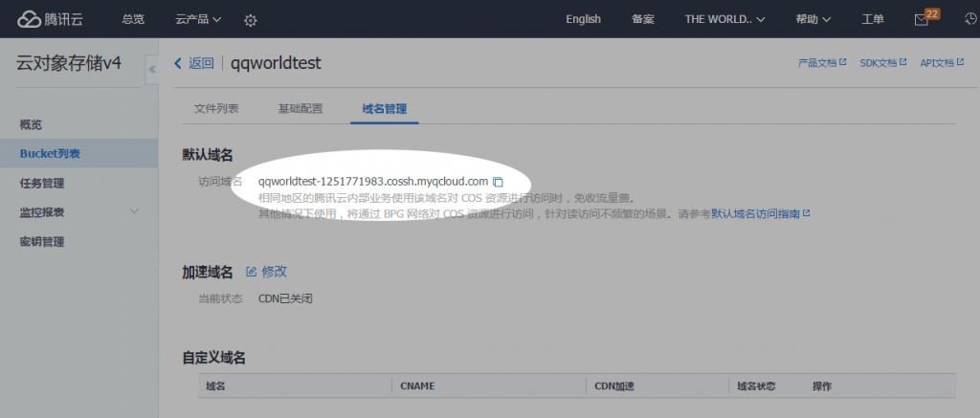Select Bucket列表 in the sidebar
The width and height of the screenshot is (980, 418).
(50, 153)
